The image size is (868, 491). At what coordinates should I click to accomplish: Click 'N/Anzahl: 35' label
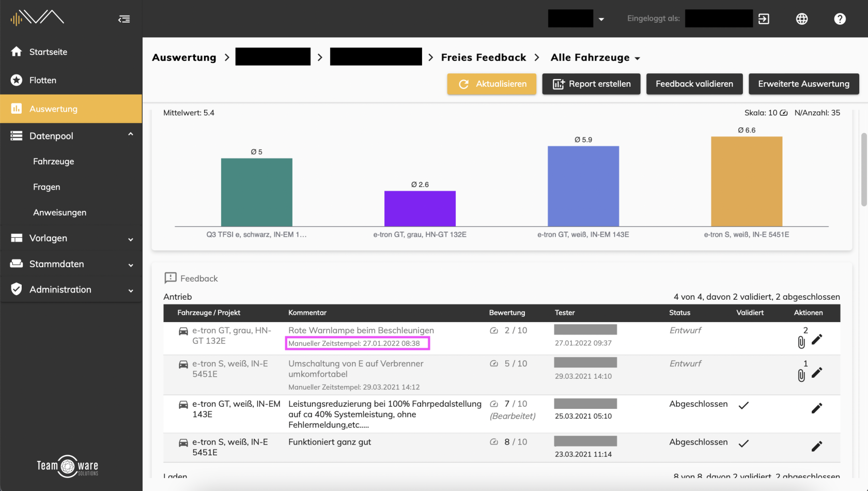coord(817,113)
